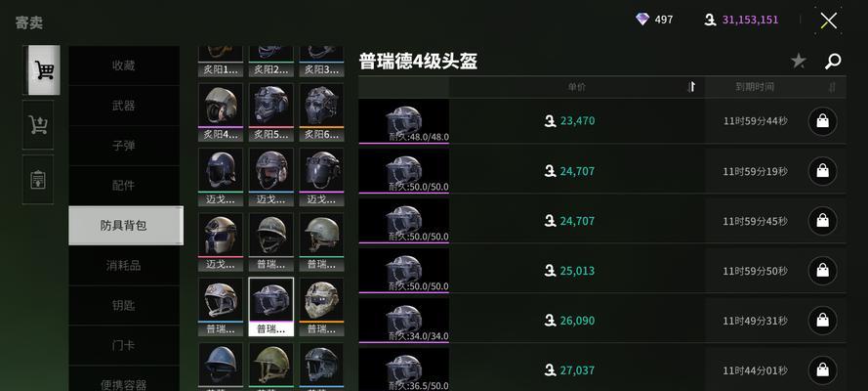This screenshot has width=868, height=391.
Task: Click the shopping cart buy tab icon
Action: click(x=44, y=70)
